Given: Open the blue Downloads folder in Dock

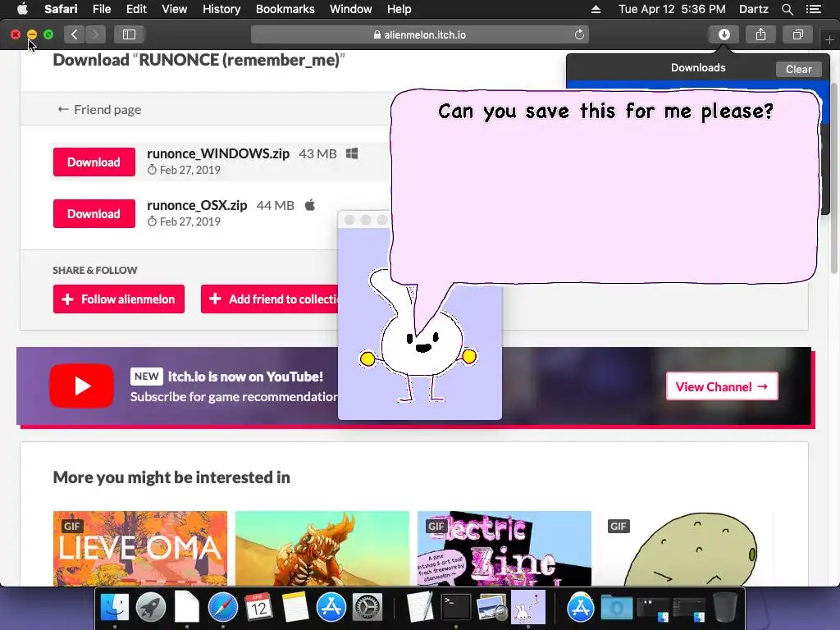Looking at the screenshot, I should tap(617, 608).
